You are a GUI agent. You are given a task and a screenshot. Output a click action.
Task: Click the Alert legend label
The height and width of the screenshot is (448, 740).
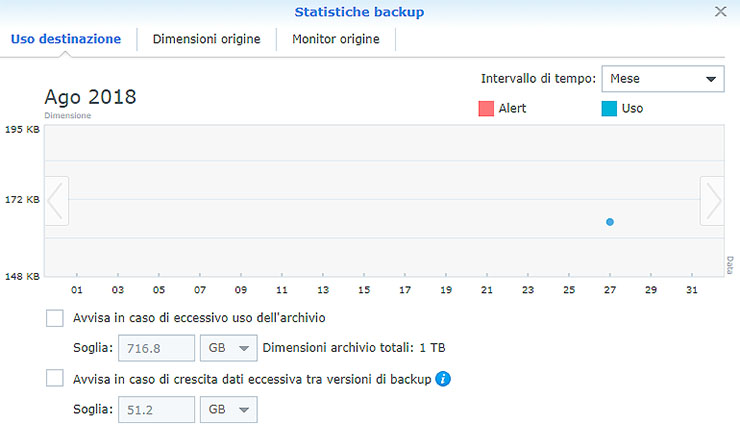tap(512, 108)
